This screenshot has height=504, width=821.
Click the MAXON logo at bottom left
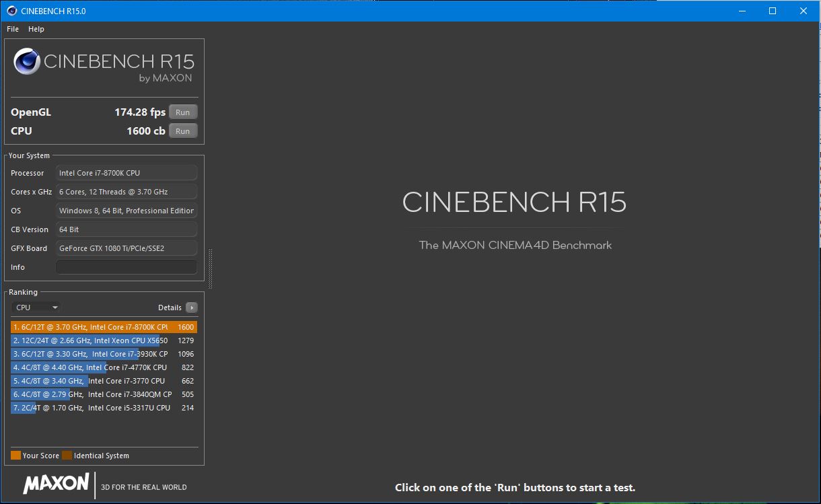pyautogui.click(x=56, y=483)
